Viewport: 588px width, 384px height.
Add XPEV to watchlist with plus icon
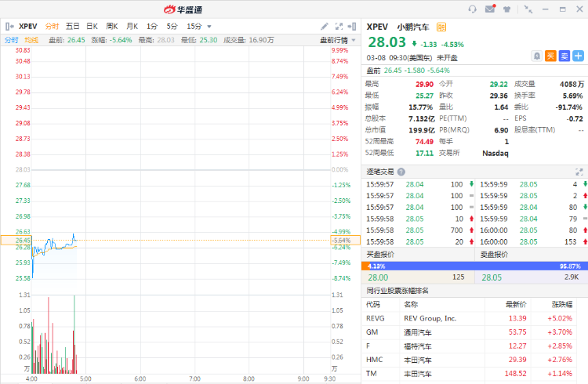point(578,56)
